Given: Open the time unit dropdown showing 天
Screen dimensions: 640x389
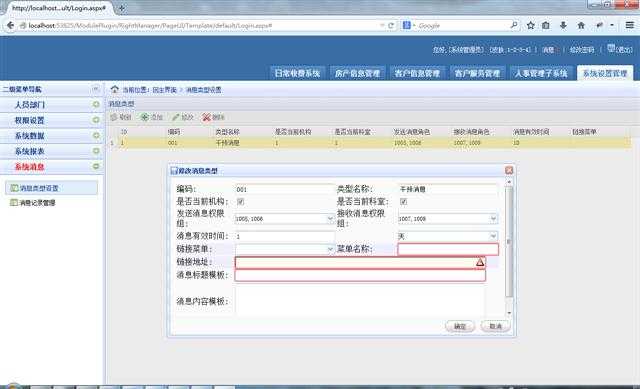Looking at the screenshot, I should (493, 236).
